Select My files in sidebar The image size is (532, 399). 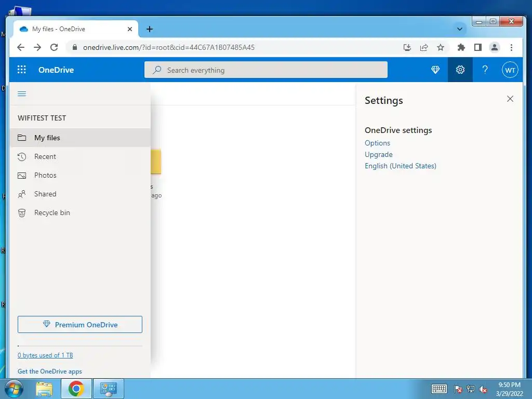point(80,138)
